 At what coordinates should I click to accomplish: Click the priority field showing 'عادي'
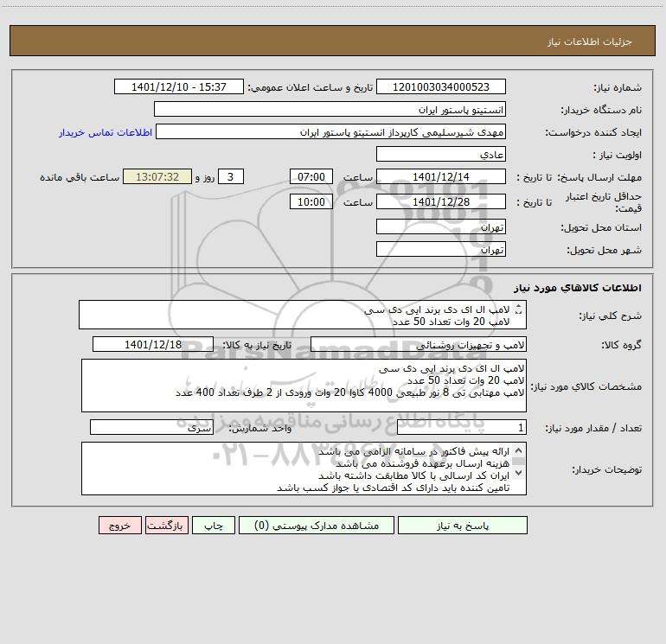coord(441,154)
